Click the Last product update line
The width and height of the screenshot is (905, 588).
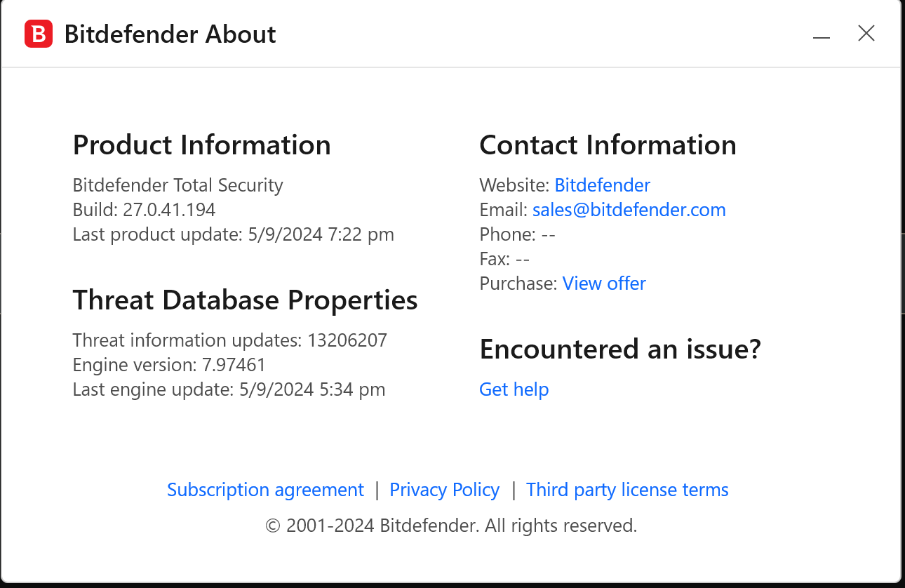click(233, 234)
